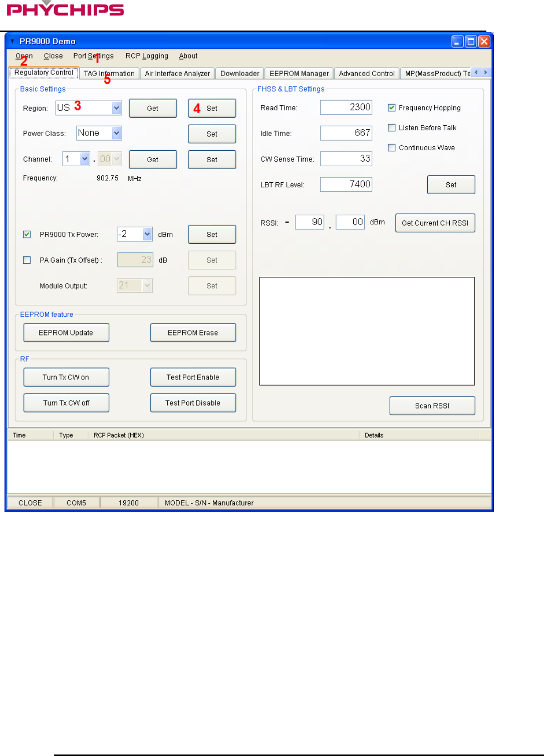
Task: Switch to Advanced Control tab
Action: click(x=367, y=74)
